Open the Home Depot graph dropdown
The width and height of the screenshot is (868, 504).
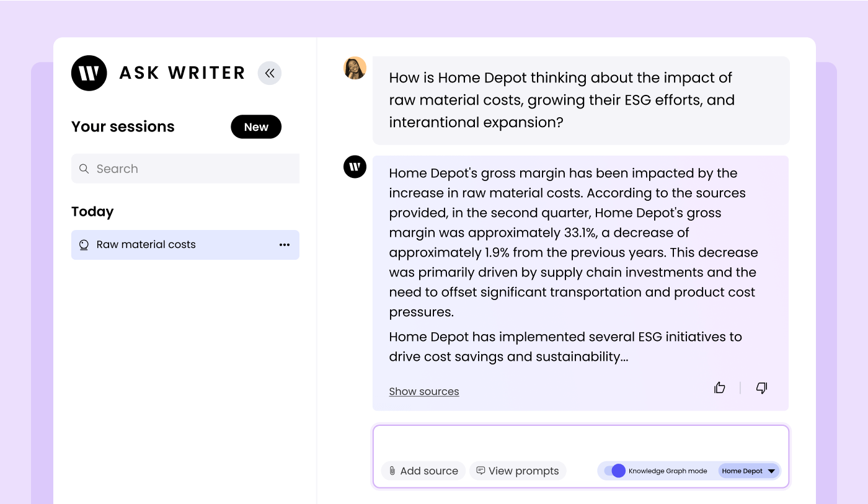pyautogui.click(x=749, y=471)
